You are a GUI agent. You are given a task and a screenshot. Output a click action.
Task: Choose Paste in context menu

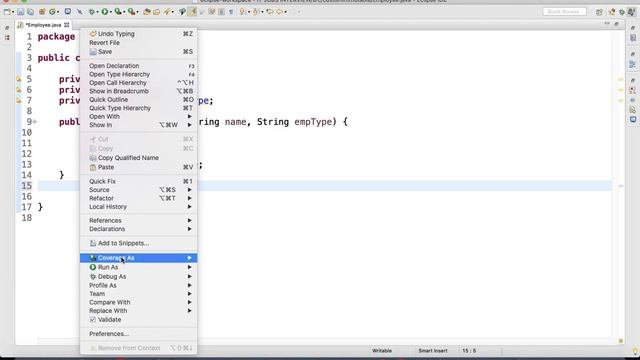[139, 167]
